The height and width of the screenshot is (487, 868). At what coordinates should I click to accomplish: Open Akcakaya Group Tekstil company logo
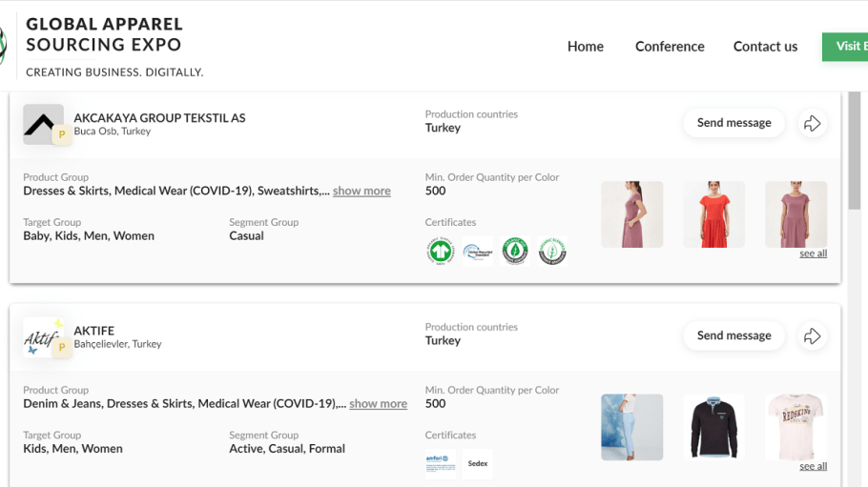click(x=43, y=124)
